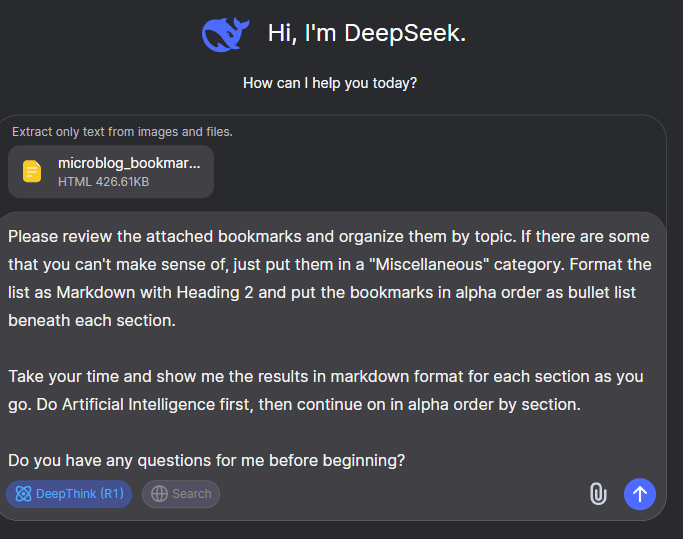Click the "Extract only text from images" notice
683x539 pixels.
coord(122,131)
